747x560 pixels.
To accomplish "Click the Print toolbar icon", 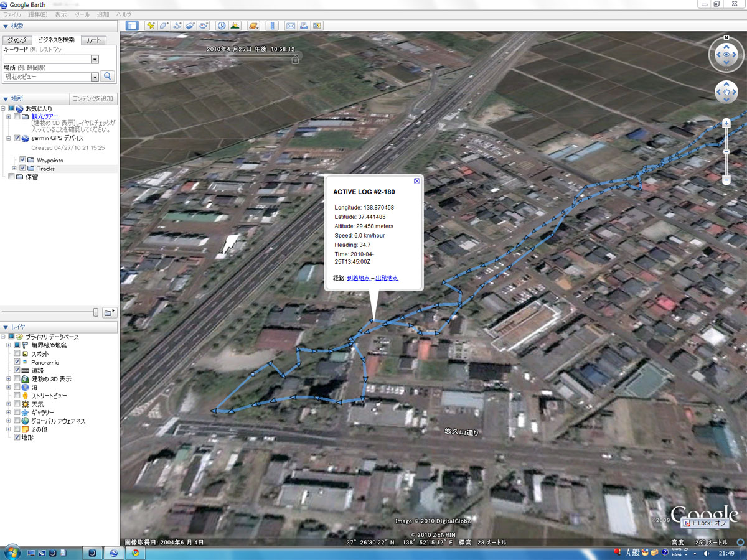I will tap(304, 26).
